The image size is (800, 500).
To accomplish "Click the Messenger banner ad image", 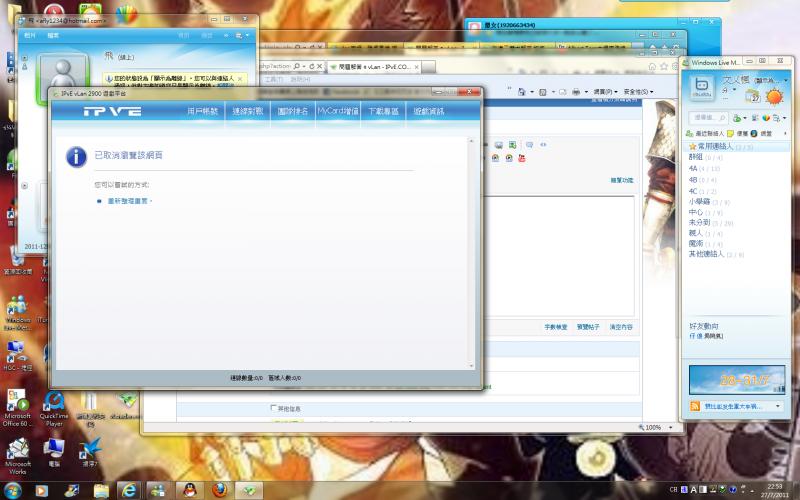I will [737, 380].
